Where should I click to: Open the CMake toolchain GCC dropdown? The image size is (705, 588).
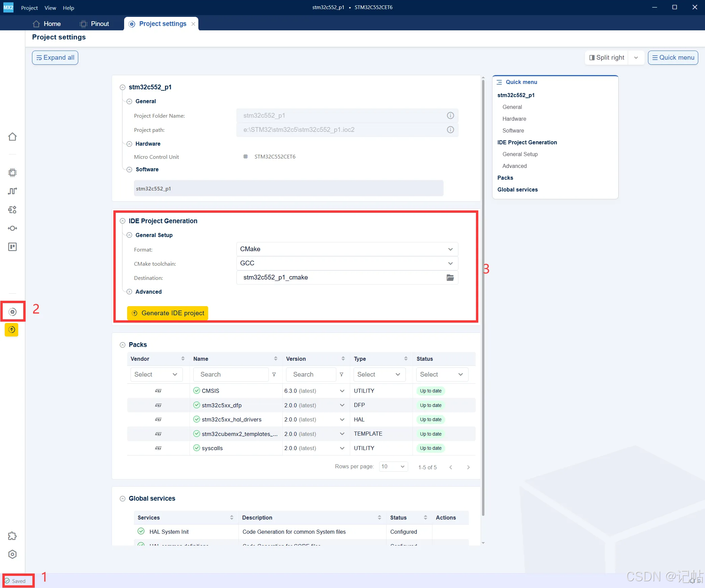[347, 263]
